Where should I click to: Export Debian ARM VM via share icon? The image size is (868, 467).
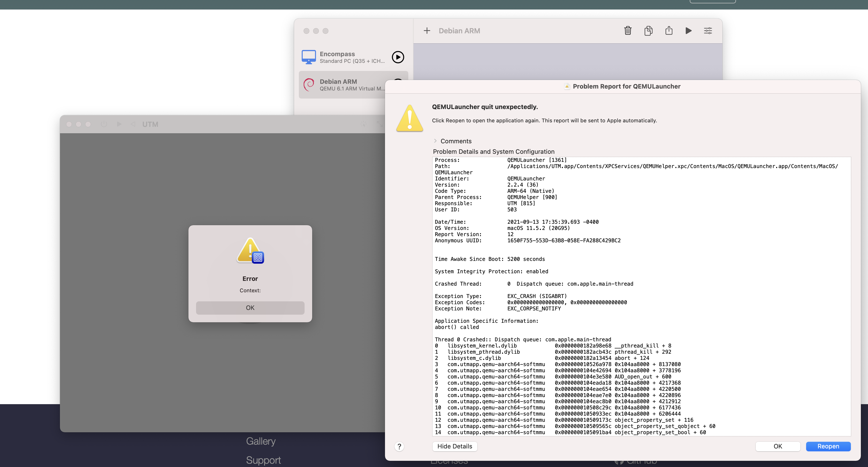click(x=669, y=31)
